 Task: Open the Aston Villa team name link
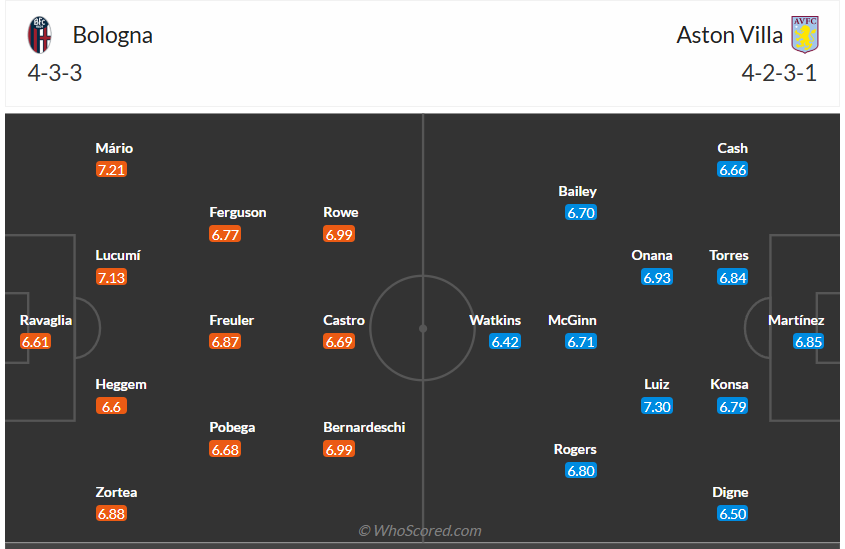tap(730, 35)
